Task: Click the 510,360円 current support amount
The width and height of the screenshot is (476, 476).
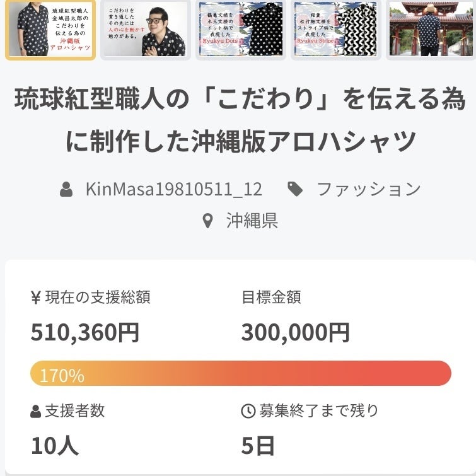Action: 85,332
